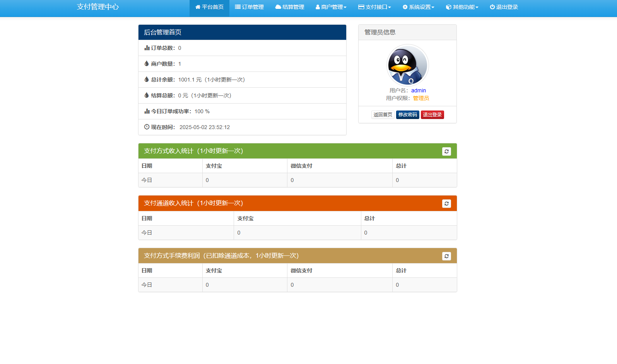Open the 系统设置 dropdown menu

click(418, 7)
